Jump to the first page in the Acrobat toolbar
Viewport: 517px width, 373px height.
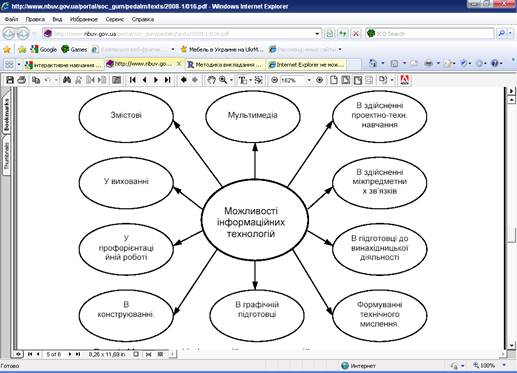point(133,80)
